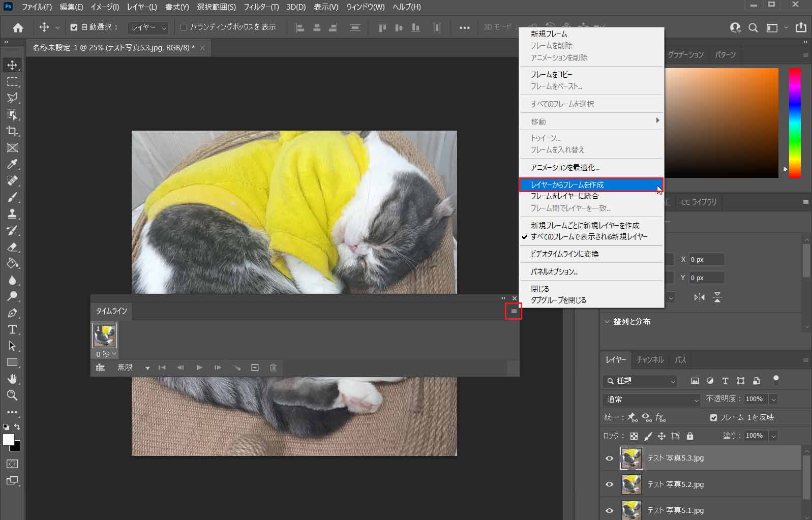Hide the テスト写真5.3.jpg layer
812x520 pixels.
click(609, 458)
